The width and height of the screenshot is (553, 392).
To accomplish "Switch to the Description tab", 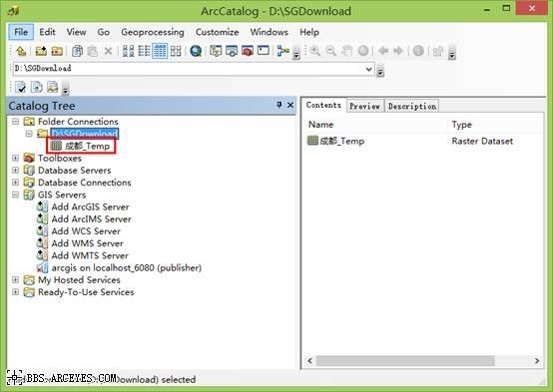I will pyautogui.click(x=412, y=106).
